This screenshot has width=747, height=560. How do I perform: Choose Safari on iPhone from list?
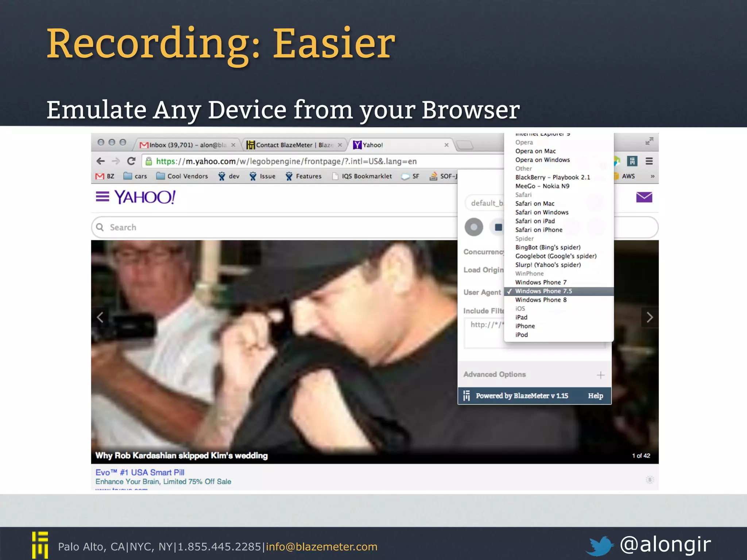[x=538, y=230]
